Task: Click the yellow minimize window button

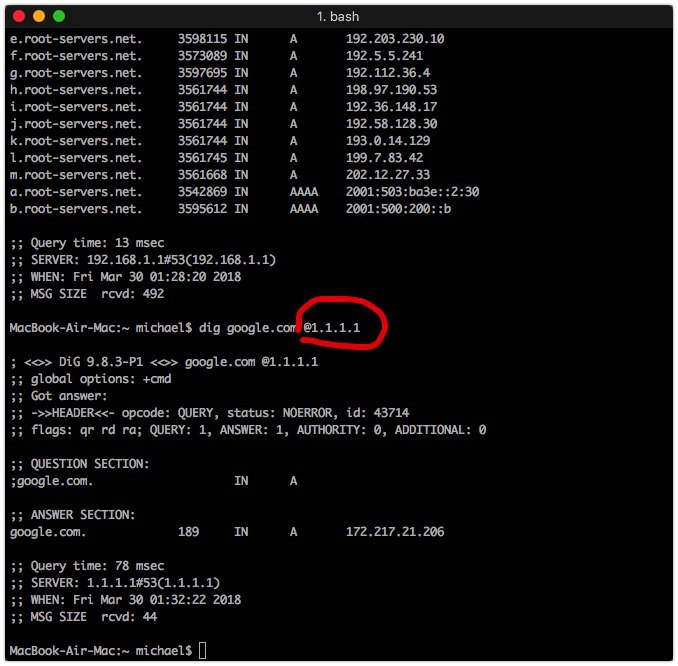Action: click(39, 16)
